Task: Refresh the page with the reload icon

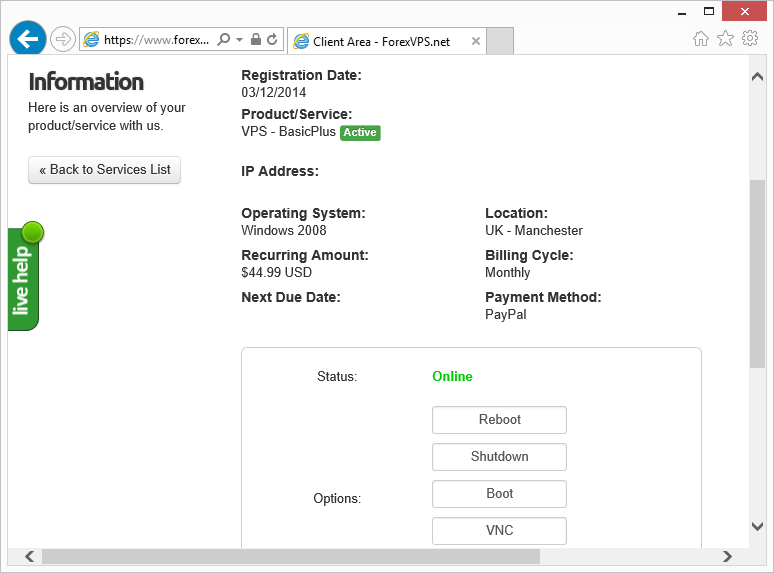Action: [272, 40]
